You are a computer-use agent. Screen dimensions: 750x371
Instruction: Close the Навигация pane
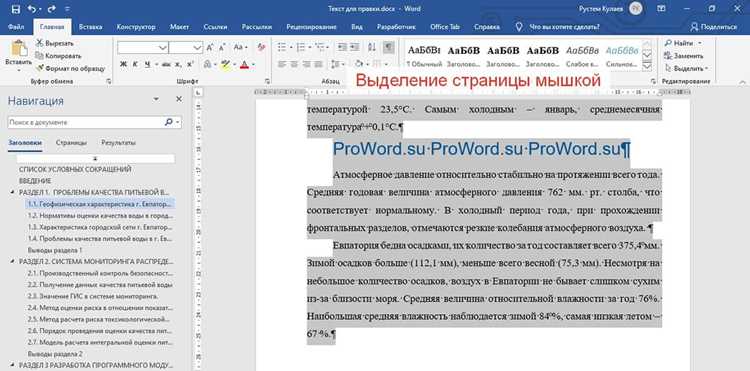179,99
